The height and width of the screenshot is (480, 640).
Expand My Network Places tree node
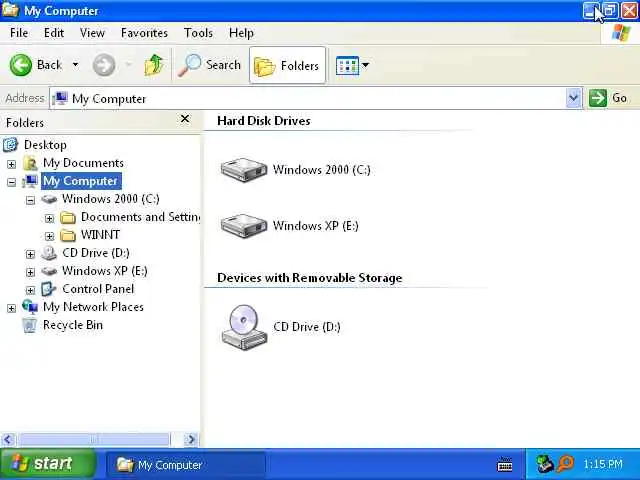[11, 308]
